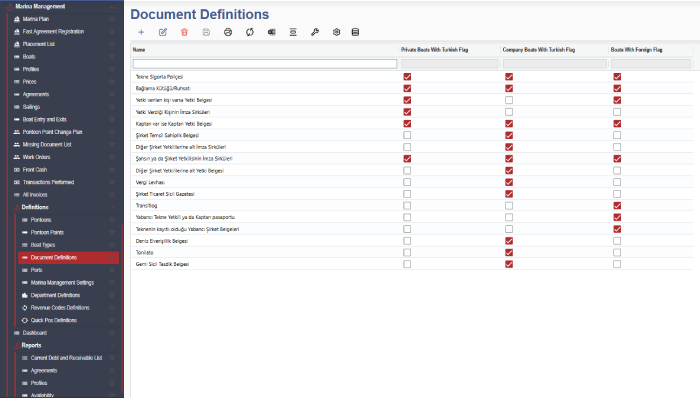Viewport: 700px width, 398px height.
Task: Open Company Boats With Turkish Flag filter
Action: pos(554,64)
